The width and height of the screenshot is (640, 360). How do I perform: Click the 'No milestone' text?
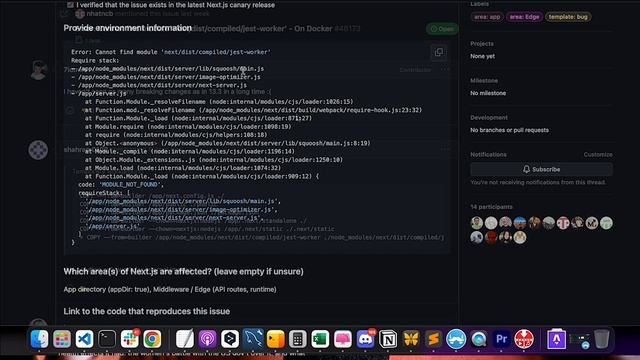tap(488, 93)
